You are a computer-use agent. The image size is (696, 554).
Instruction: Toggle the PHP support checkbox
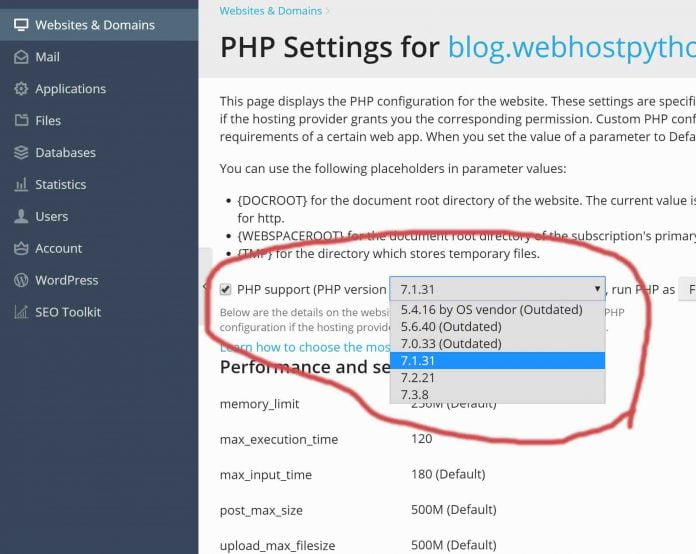(x=225, y=289)
